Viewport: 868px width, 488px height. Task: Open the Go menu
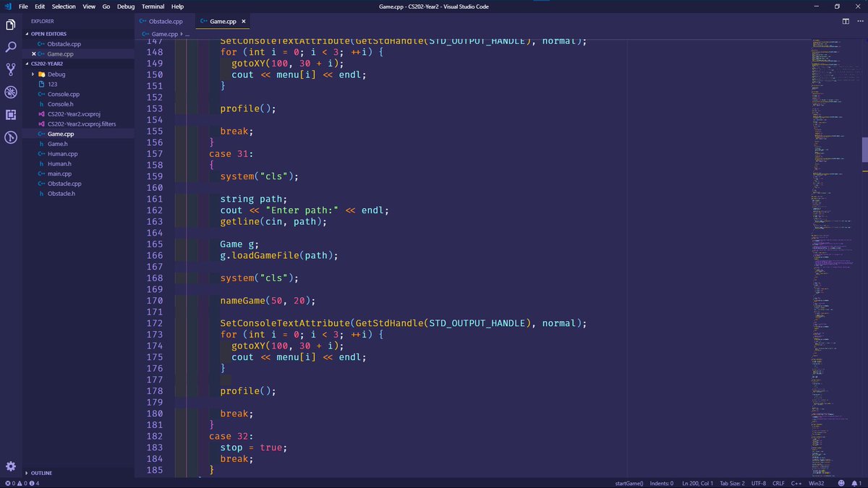(106, 7)
